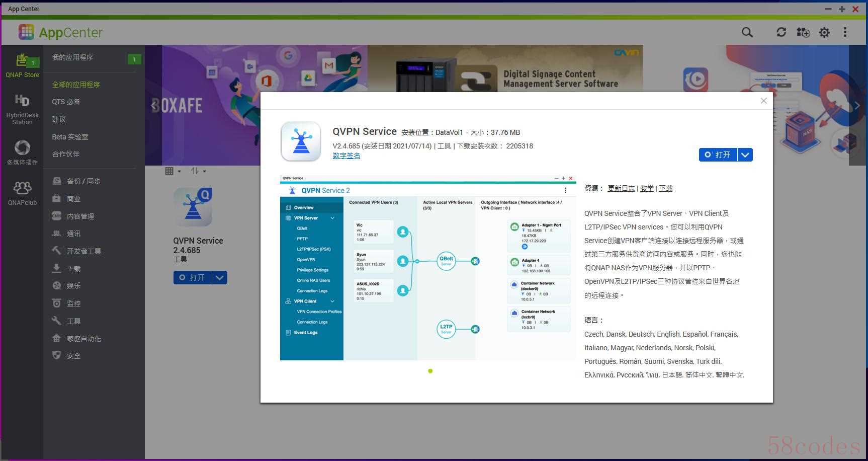Screen dimensions: 868x461
Task: Open dropdown arrow beside dialog 打开 button
Action: coord(745,155)
